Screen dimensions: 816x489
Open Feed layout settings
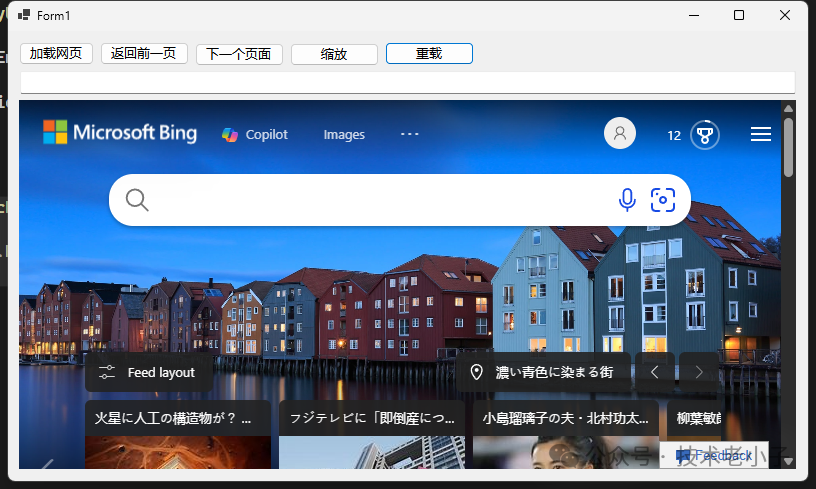[149, 372]
